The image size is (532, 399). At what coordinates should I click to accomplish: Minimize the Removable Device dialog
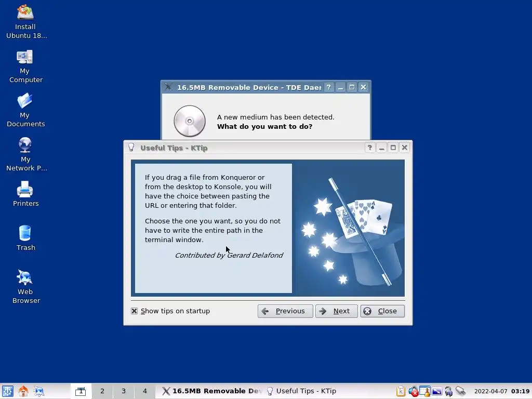340,87
